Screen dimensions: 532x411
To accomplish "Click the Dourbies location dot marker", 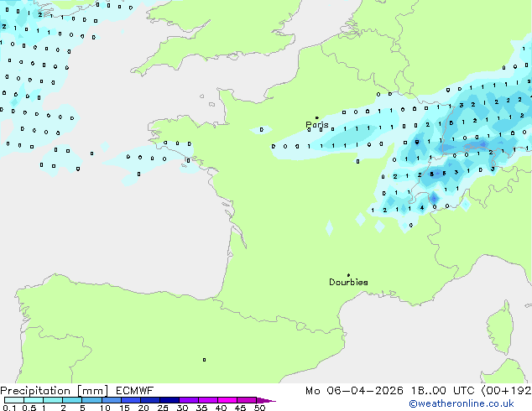I will (348, 275).
